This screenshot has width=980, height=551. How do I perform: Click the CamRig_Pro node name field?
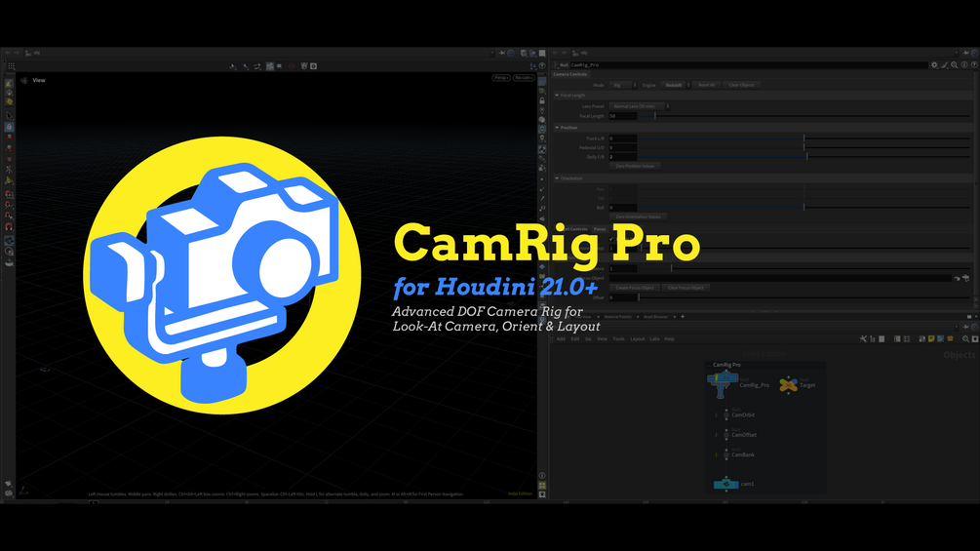click(x=748, y=65)
